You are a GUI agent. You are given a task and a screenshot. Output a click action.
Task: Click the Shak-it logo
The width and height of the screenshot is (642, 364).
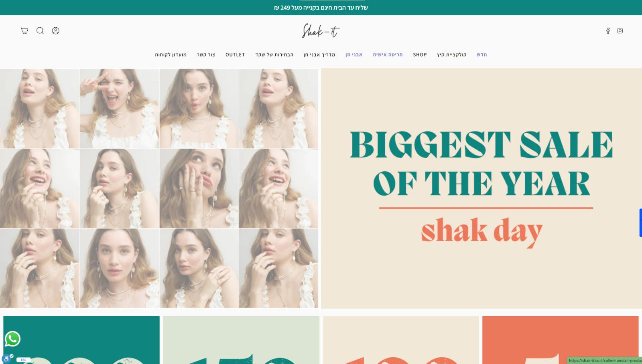tap(321, 31)
